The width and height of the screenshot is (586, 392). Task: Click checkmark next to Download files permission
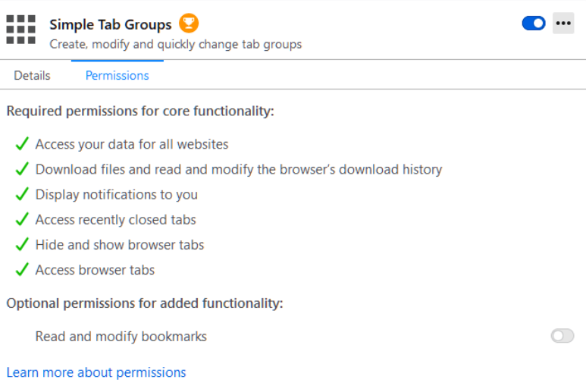point(22,169)
